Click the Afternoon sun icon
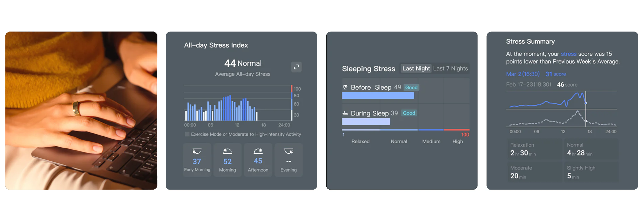Screen dimensions: 644x197 coord(258,151)
